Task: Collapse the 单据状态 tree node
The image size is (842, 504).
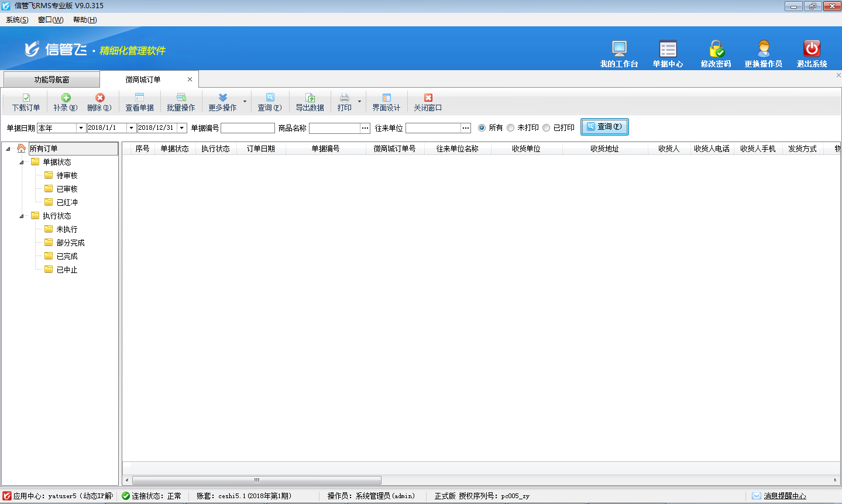Action: click(22, 162)
